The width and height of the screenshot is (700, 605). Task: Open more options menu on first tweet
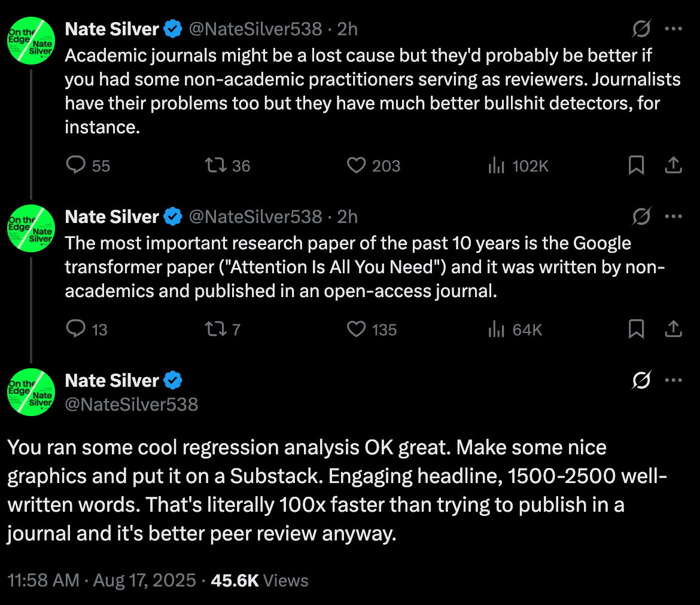pyautogui.click(x=674, y=28)
